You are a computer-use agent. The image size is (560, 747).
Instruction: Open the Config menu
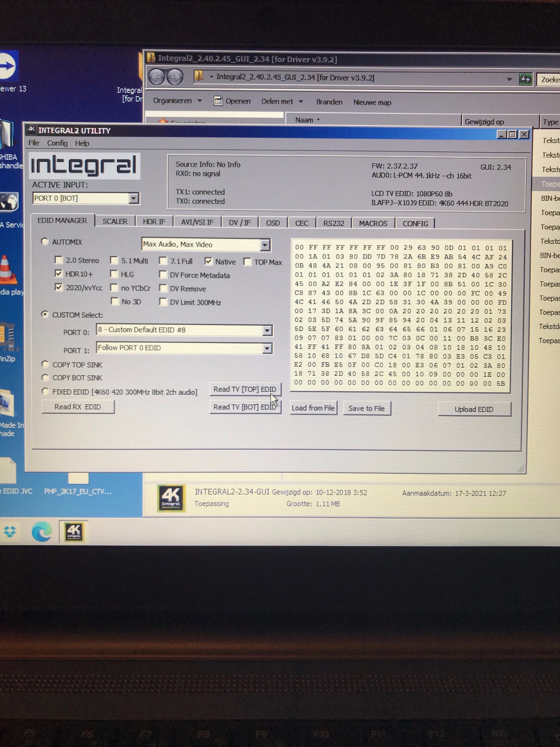57,143
